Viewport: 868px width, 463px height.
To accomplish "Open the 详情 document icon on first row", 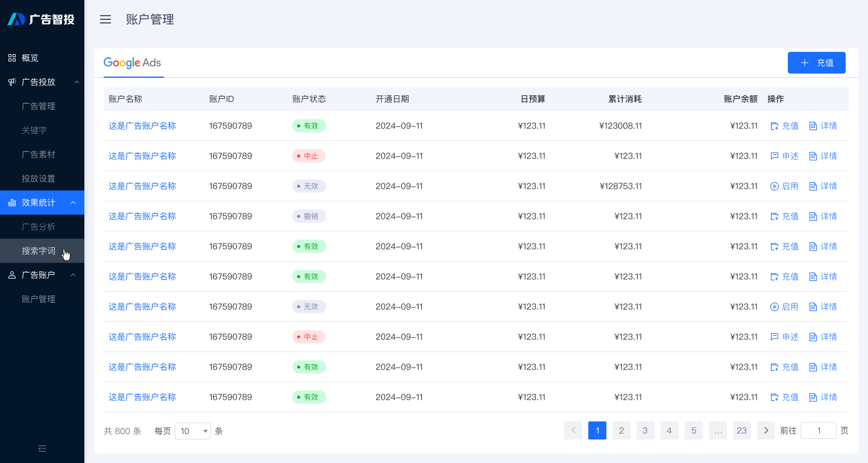I will pos(813,125).
